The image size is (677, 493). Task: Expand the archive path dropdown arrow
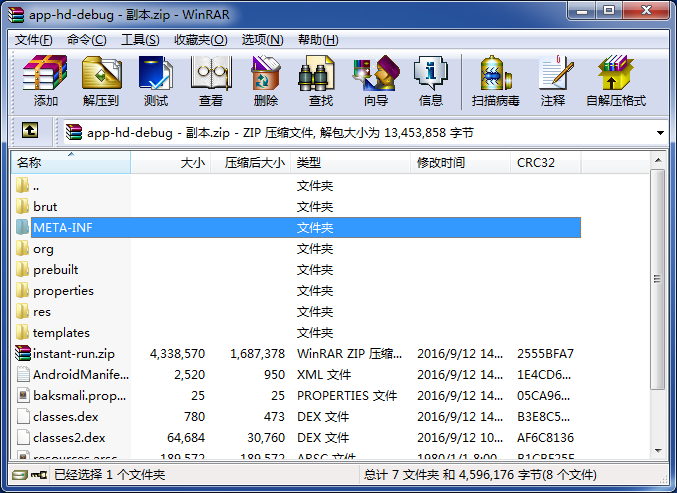coord(661,132)
